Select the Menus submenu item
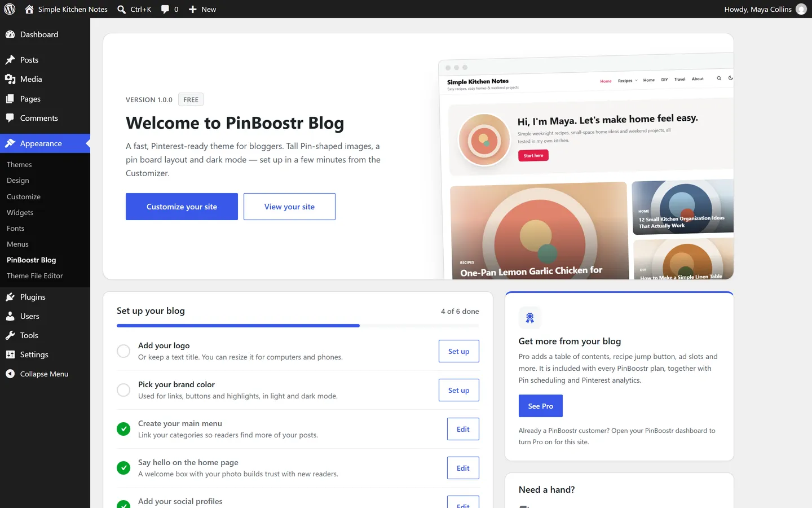The height and width of the screenshot is (508, 812). 17,244
